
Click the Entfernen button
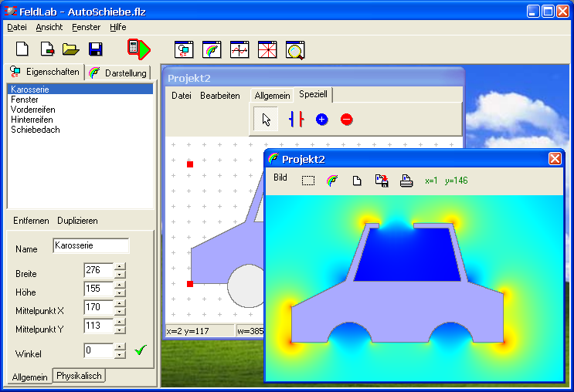(x=31, y=221)
